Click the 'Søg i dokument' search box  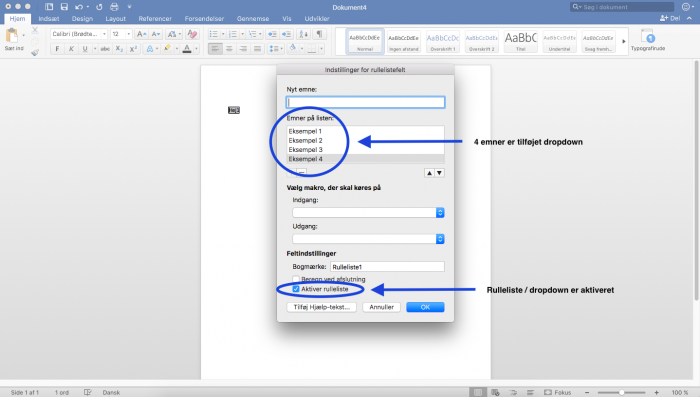[x=622, y=7]
